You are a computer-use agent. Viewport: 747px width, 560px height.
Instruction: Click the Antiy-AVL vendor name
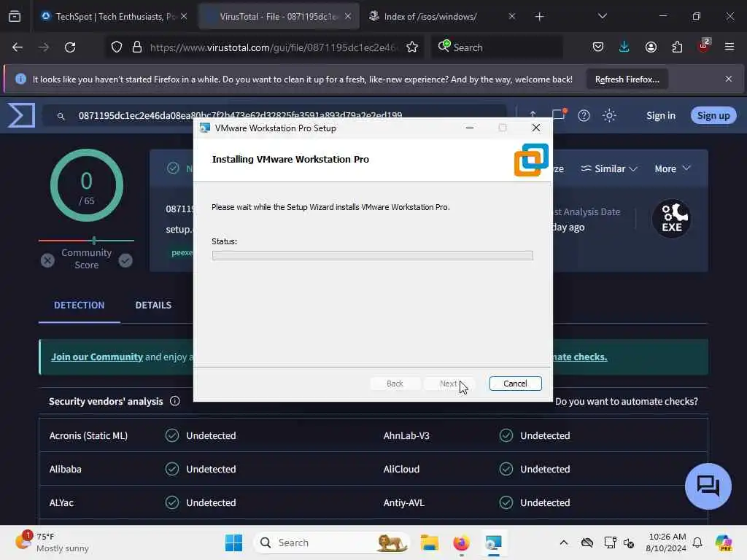coord(403,503)
